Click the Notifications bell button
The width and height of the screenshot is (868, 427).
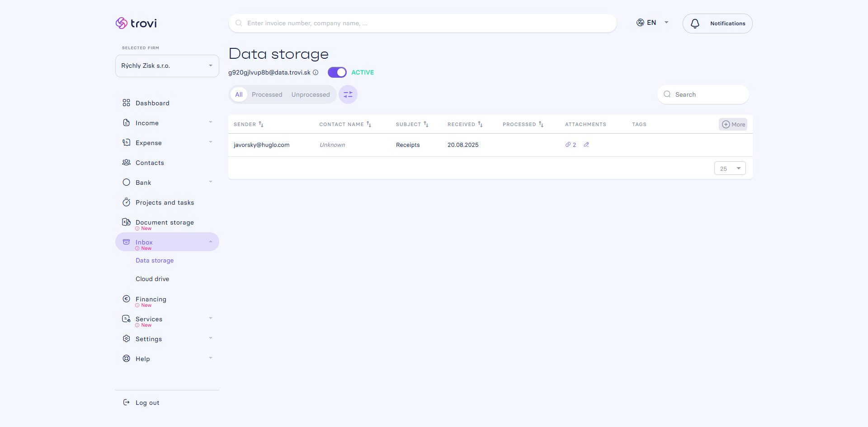point(717,23)
